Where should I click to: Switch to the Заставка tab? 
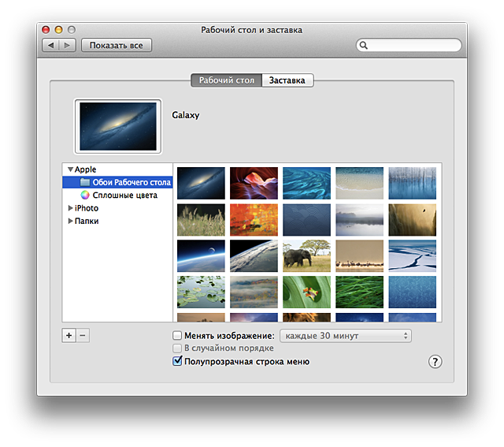coord(287,80)
